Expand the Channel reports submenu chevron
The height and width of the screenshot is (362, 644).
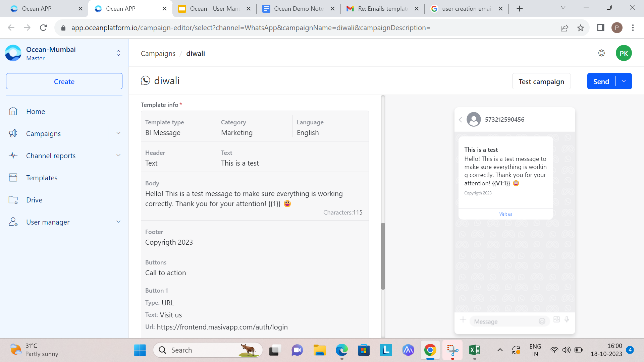(x=118, y=155)
